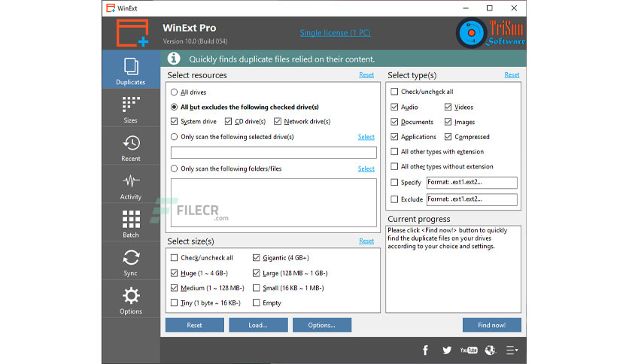Check Small (16 KB ~ 1 MB-) size
Image resolution: width=629 pixels, height=364 pixels.
257,288
